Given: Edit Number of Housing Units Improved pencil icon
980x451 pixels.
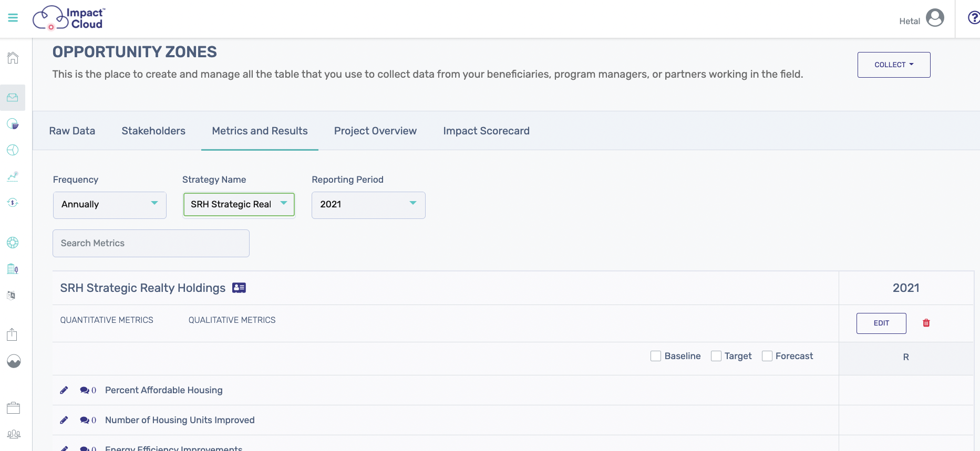Looking at the screenshot, I should [x=64, y=420].
